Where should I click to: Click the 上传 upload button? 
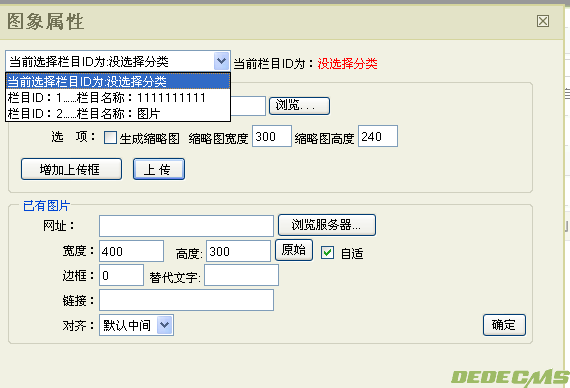(159, 169)
